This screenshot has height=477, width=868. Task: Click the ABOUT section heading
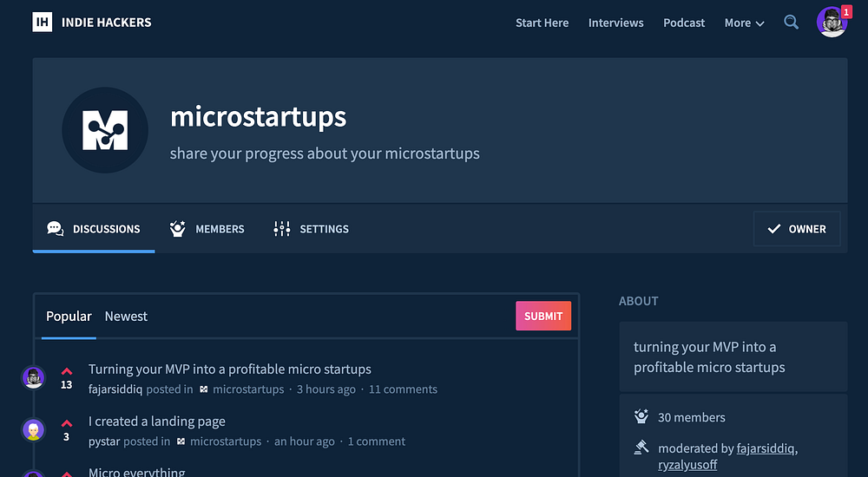tap(638, 301)
